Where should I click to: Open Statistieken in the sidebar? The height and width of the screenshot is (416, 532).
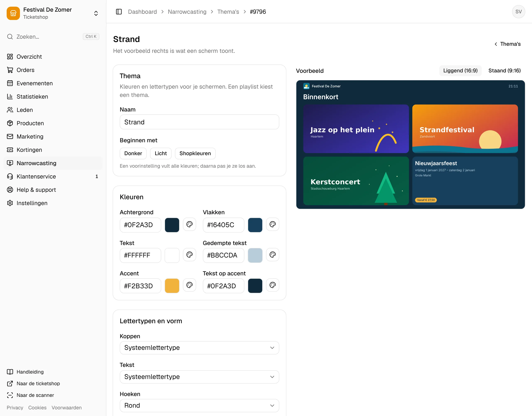pyautogui.click(x=53, y=97)
